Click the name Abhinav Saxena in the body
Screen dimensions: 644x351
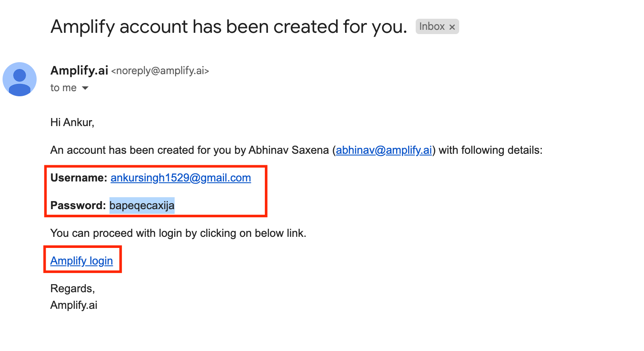[289, 150]
